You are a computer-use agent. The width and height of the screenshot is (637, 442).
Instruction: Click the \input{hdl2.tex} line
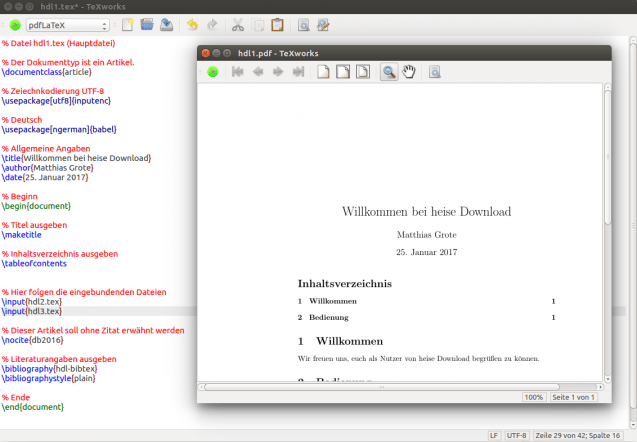click(x=32, y=302)
